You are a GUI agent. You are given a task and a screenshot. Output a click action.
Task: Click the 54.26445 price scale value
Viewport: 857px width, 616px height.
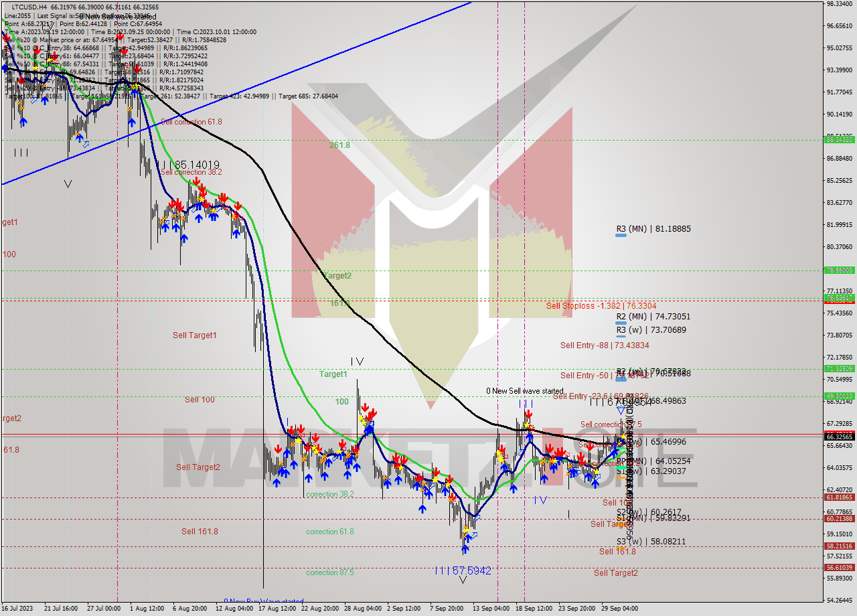tap(840, 601)
